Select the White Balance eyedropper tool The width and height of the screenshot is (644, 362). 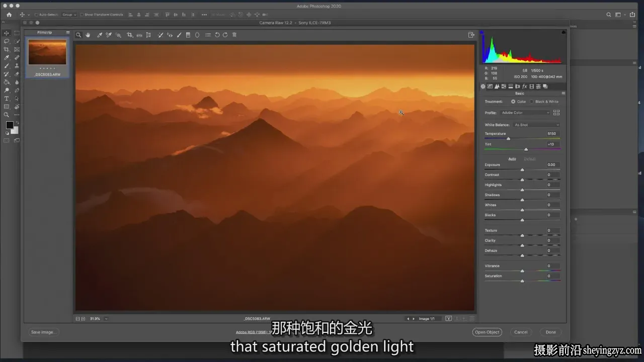tap(100, 35)
